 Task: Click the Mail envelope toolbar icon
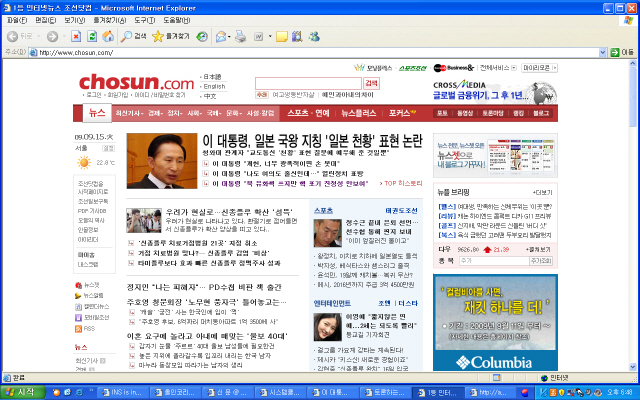coord(221,37)
